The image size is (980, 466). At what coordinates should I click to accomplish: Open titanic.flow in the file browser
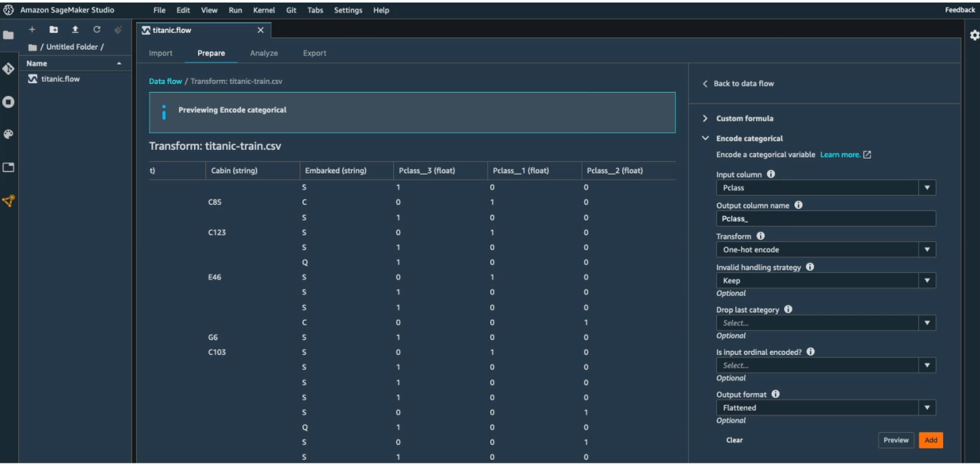(60, 79)
